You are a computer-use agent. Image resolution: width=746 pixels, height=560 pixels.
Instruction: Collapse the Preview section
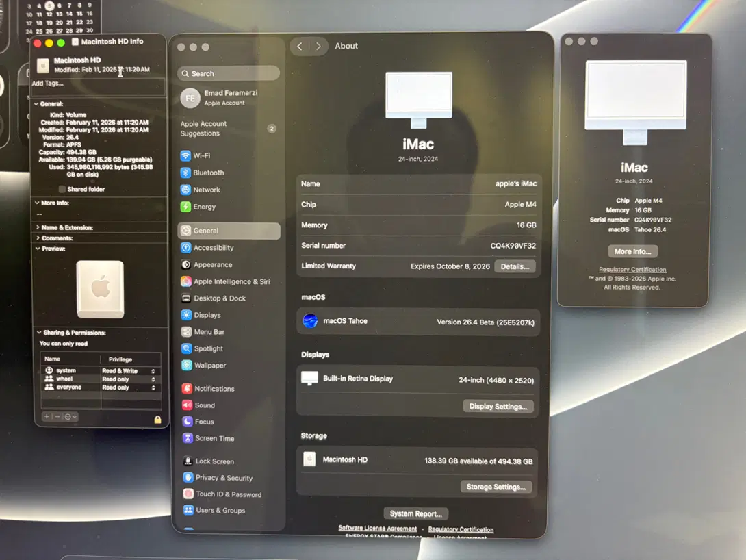38,249
